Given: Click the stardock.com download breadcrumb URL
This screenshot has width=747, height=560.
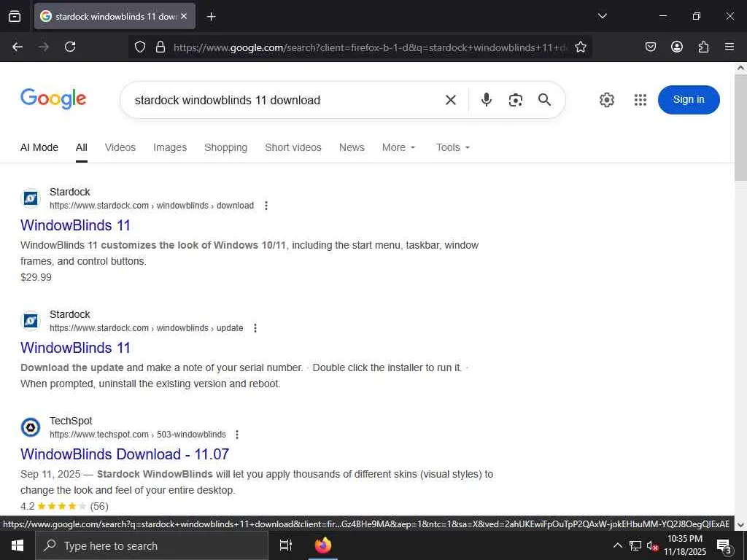Looking at the screenshot, I should 152,206.
